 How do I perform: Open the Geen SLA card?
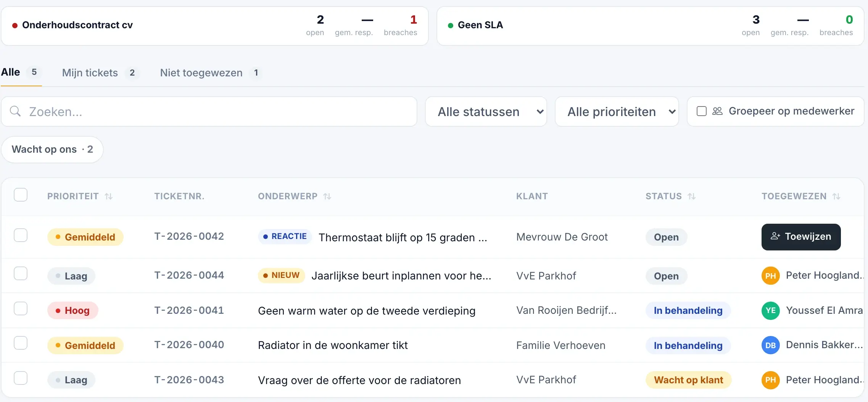point(651,26)
